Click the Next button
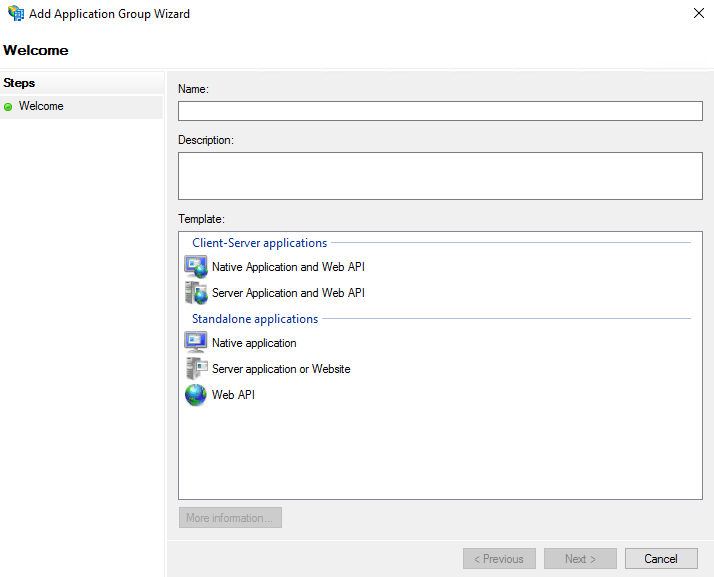714x577 pixels. click(x=580, y=559)
